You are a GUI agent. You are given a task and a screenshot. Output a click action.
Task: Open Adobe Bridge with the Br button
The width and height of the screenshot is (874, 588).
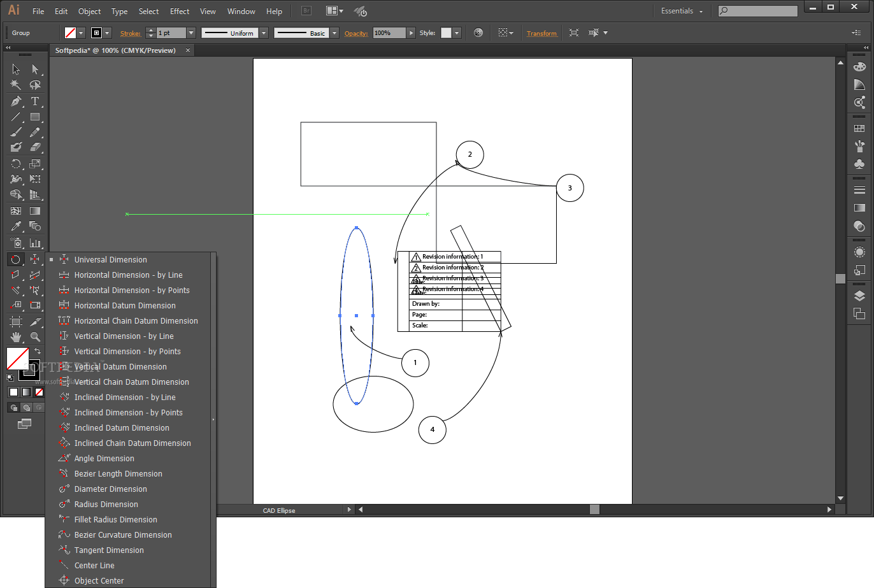pyautogui.click(x=306, y=11)
